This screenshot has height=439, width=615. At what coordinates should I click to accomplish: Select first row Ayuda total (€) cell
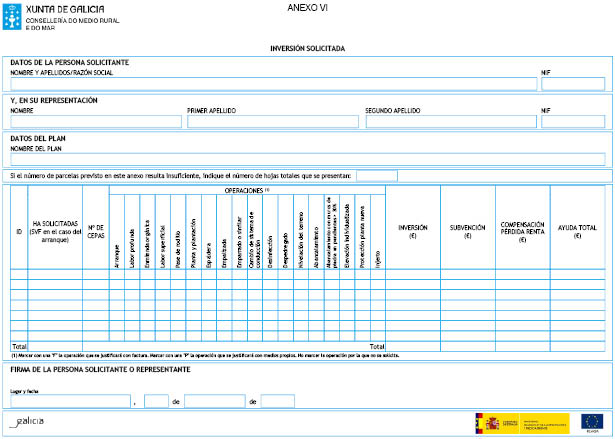coord(577,274)
